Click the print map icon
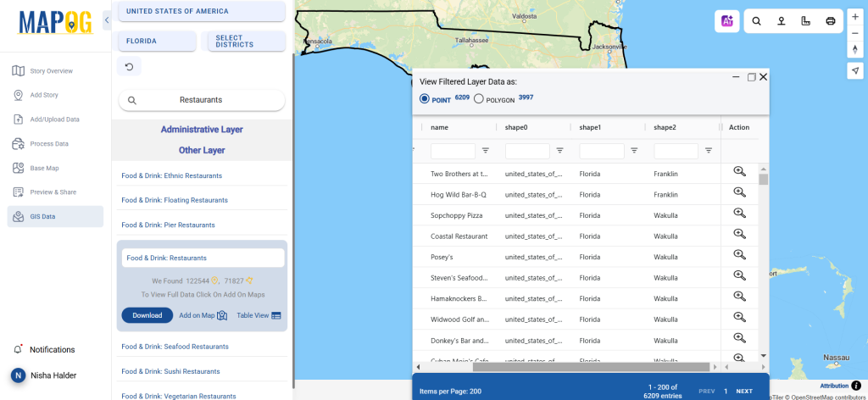868x400 pixels. click(x=831, y=21)
